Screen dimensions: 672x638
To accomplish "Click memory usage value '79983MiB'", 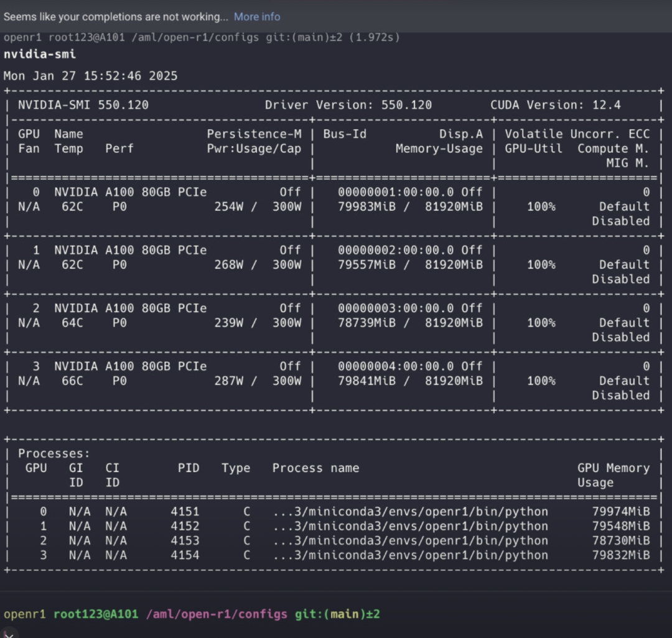I will point(367,207).
